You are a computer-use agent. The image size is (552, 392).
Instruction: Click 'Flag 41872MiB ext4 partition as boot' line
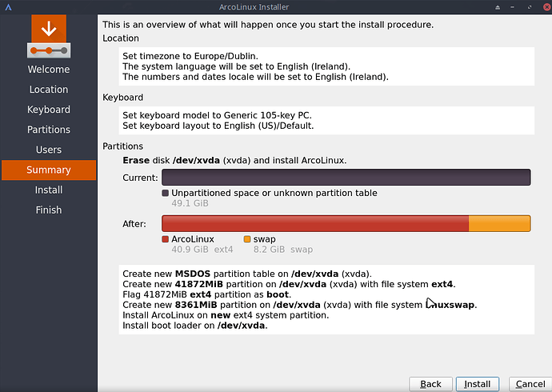click(207, 294)
